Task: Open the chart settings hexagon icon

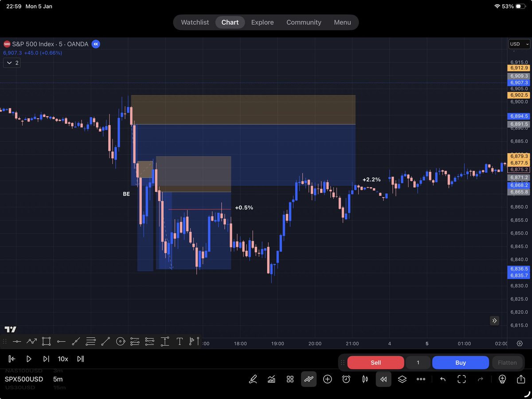Action: click(x=520, y=344)
